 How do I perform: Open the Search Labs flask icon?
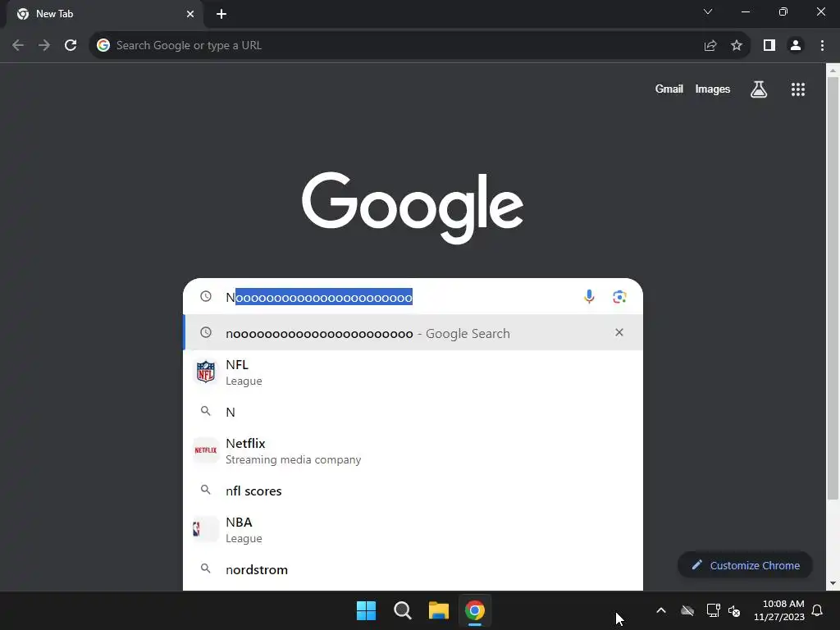(x=759, y=89)
